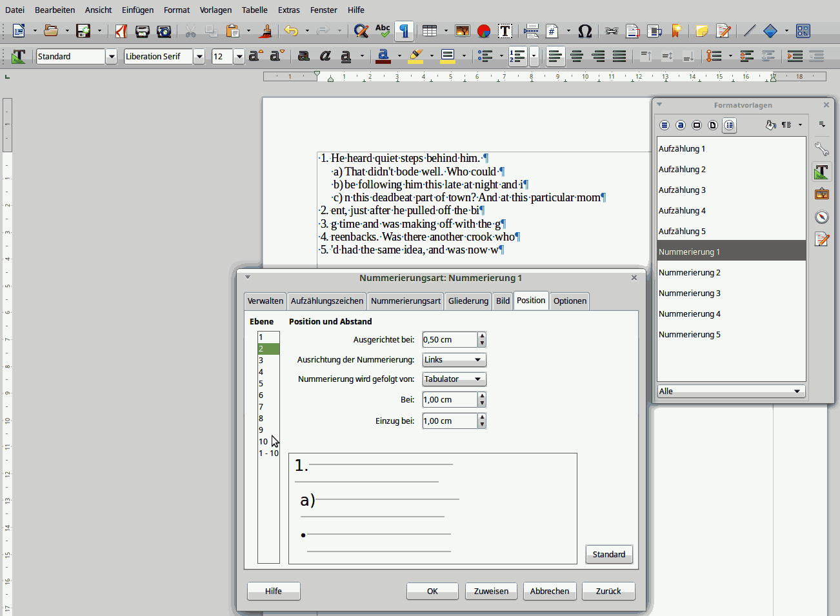This screenshot has height=616, width=840.
Task: Click the Bold 'a' formatting icon
Action: 303,57
